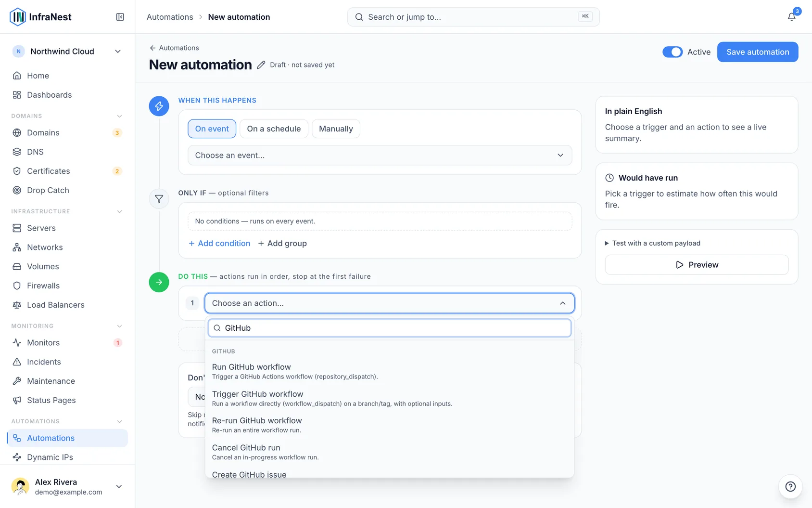Open Home in the sidebar

(67, 76)
